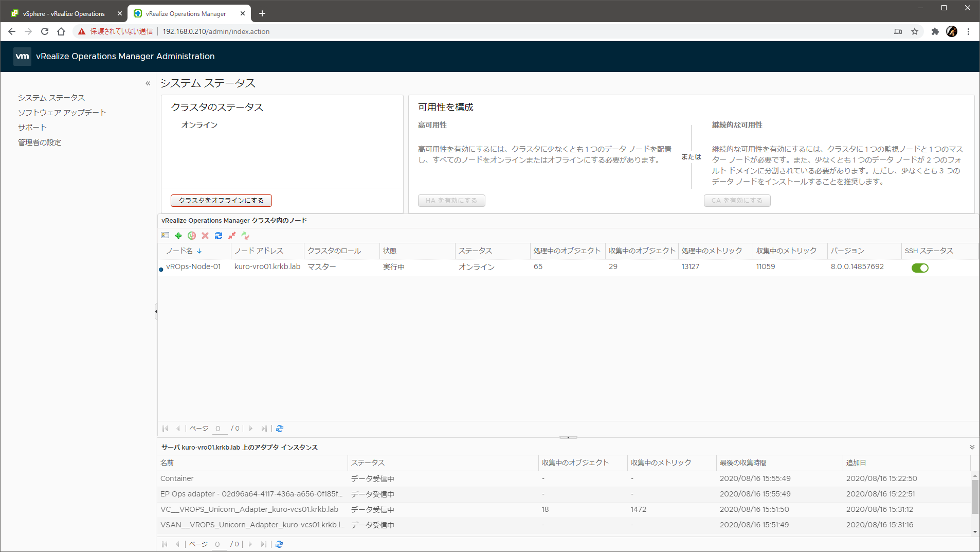Screen dimensions: 980x552
Task: Toggle SSH status switch for vROps-Node-01
Action: coord(919,268)
